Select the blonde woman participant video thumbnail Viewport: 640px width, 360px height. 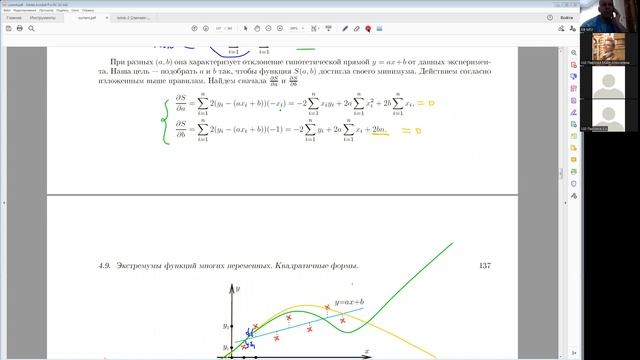click(x=608, y=49)
